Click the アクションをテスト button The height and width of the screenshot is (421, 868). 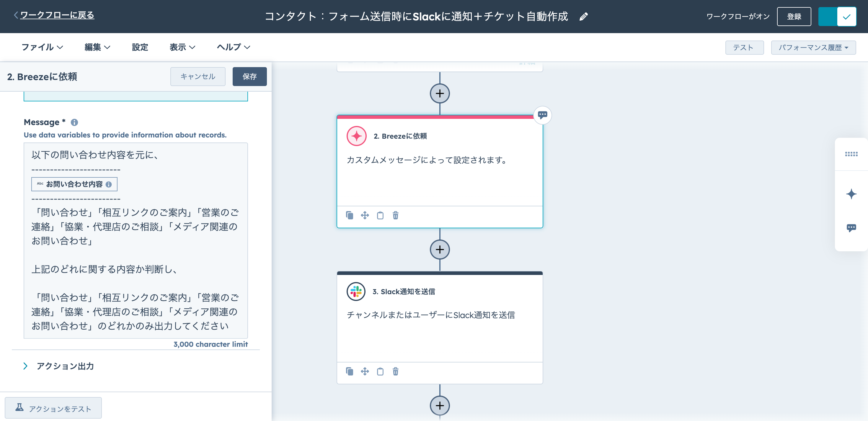coord(53,408)
